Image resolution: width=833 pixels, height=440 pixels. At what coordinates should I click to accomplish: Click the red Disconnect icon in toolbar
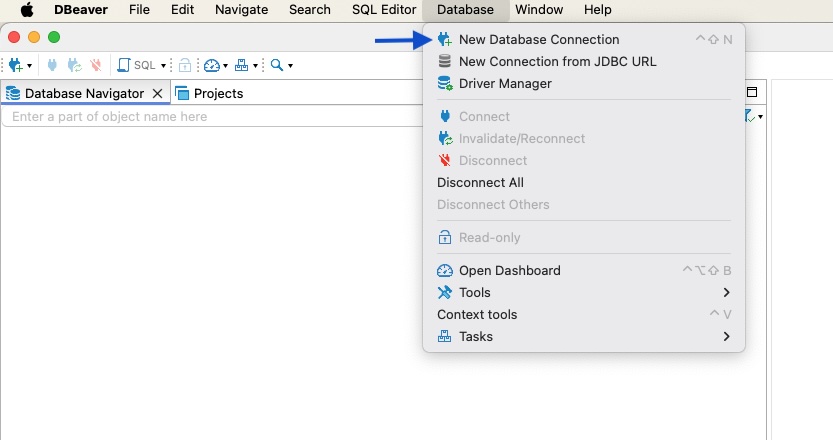(96, 65)
